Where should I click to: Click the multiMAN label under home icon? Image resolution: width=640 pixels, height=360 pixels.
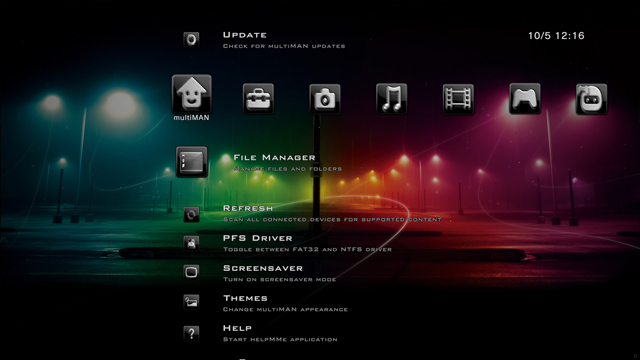191,118
